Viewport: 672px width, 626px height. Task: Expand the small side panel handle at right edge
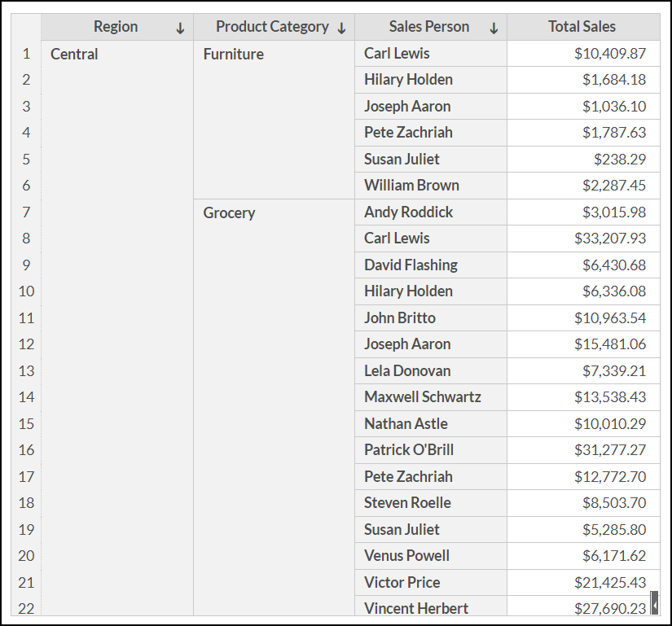tap(654, 605)
